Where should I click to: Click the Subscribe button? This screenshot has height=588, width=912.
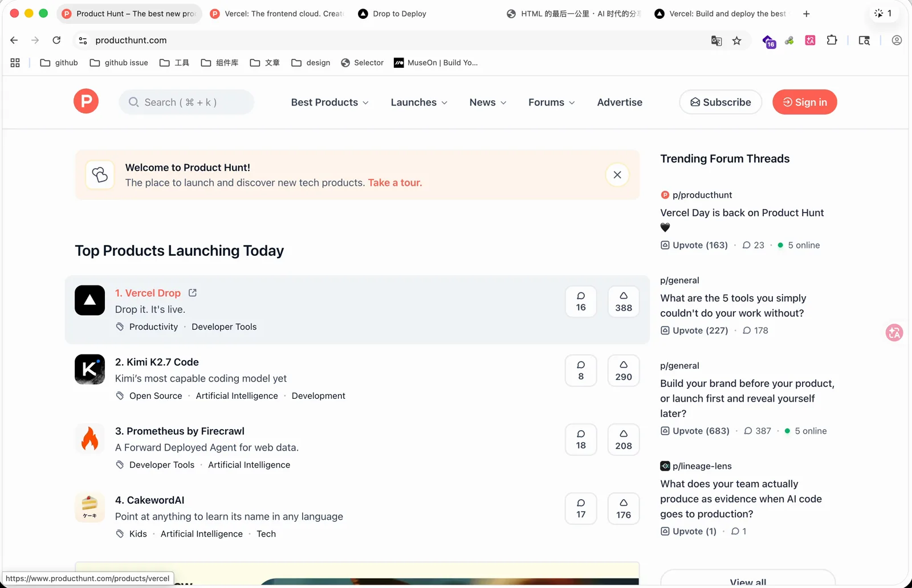pyautogui.click(x=720, y=102)
